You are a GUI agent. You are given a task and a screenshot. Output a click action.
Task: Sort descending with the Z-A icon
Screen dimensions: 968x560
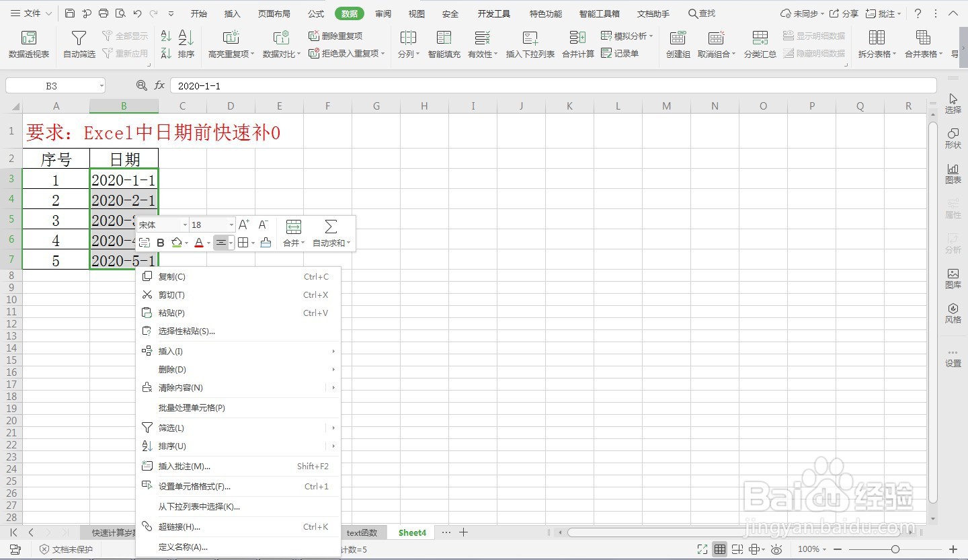[x=166, y=53]
